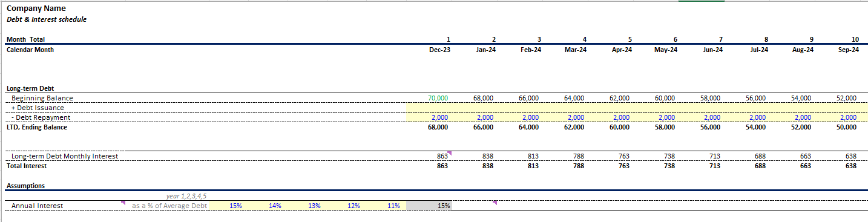The width and height of the screenshot is (868, 222).
Task: Select the Dec-23 monthly interest 863 cell
Action: [x=429, y=156]
